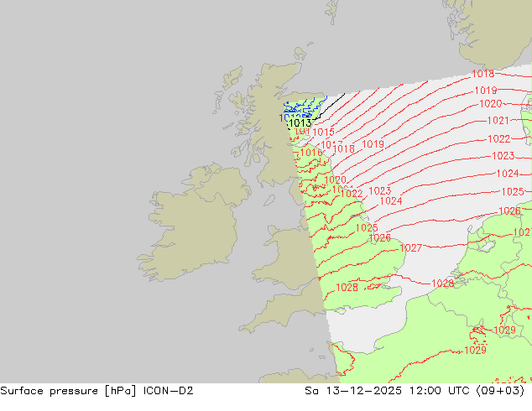532x411 pixels.
Task: Click the 1028 label over southern England
Action: 347,288
